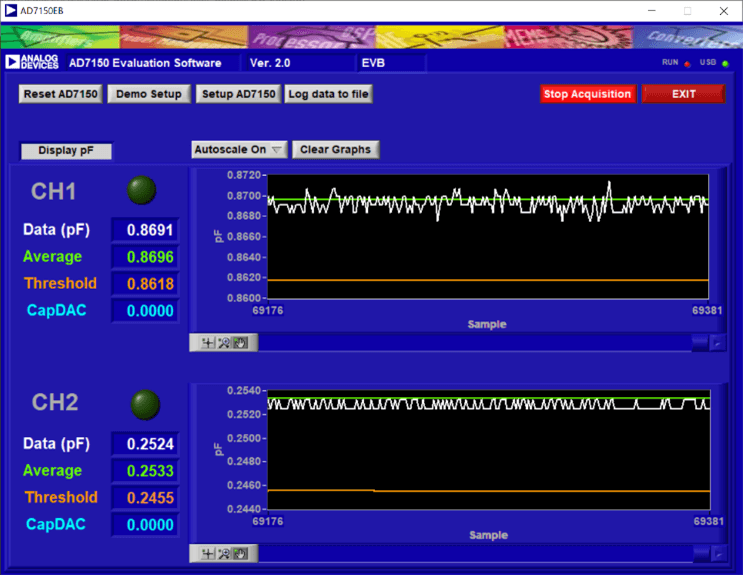743x575 pixels.
Task: Select zoom tool on CH2 graph palette
Action: (x=224, y=554)
